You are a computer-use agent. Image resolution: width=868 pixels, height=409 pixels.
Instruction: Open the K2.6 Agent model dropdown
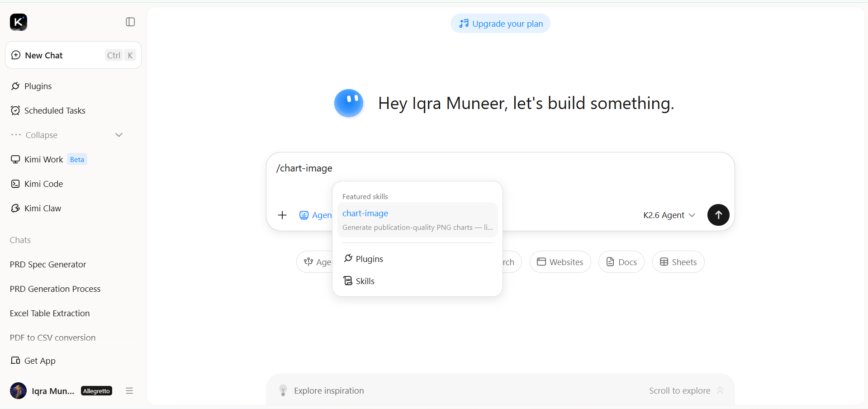click(x=669, y=215)
